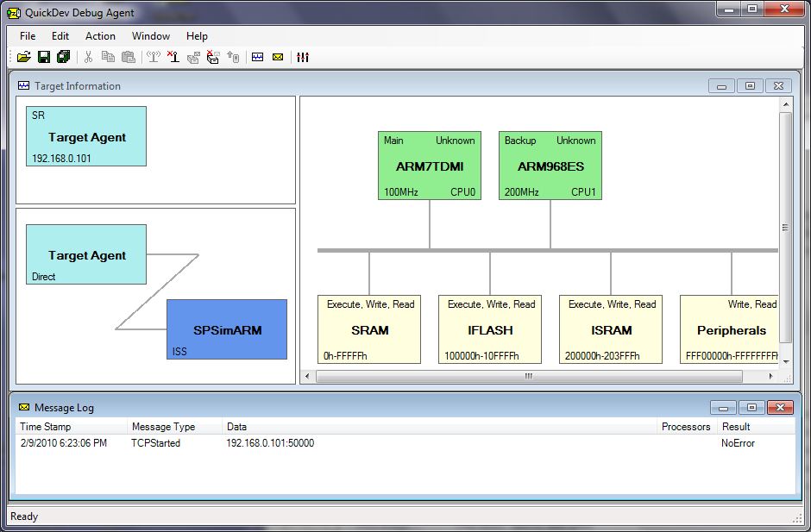811x532 pixels.
Task: Click the Open folder toolbar icon
Action: [24, 57]
